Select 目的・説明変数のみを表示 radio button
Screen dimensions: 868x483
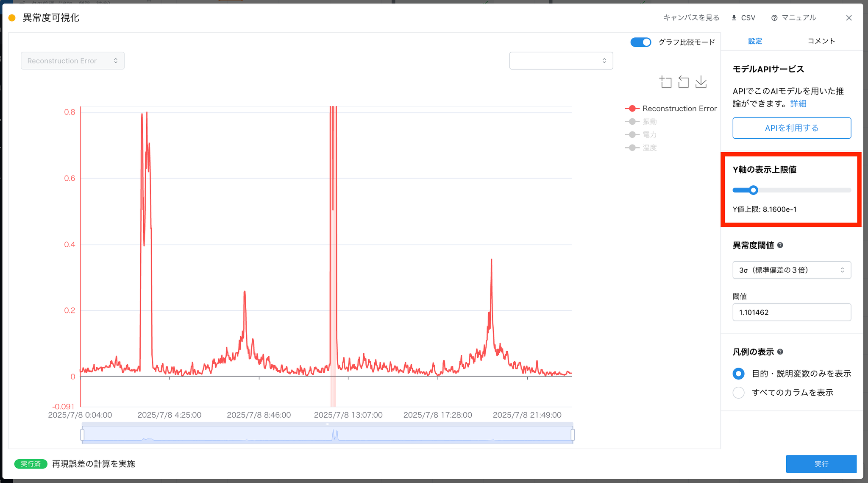(738, 374)
